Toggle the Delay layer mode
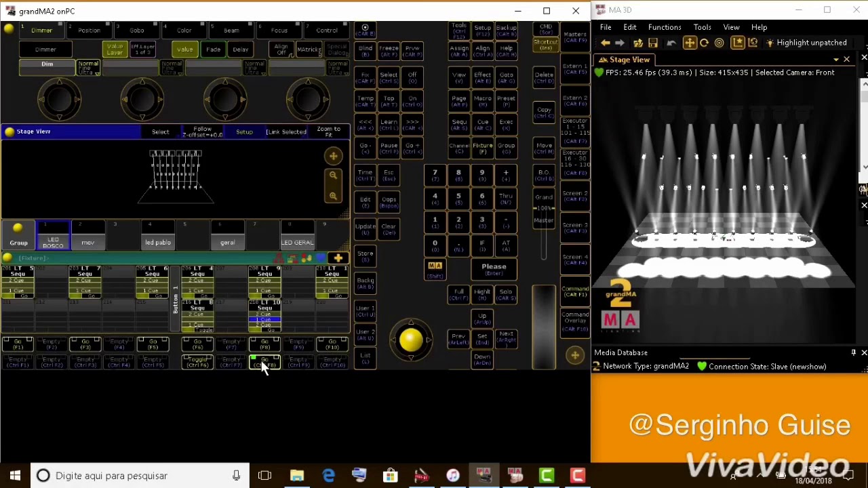The width and height of the screenshot is (868, 488). pyautogui.click(x=240, y=49)
